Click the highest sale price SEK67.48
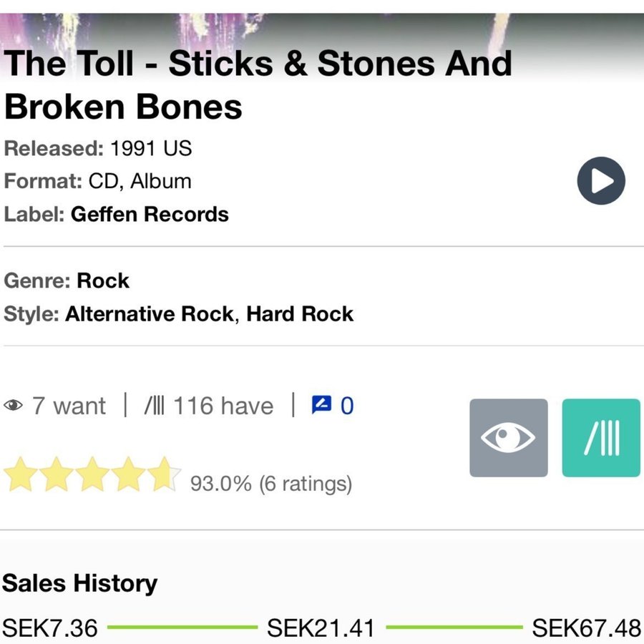The image size is (644, 644). click(x=586, y=628)
